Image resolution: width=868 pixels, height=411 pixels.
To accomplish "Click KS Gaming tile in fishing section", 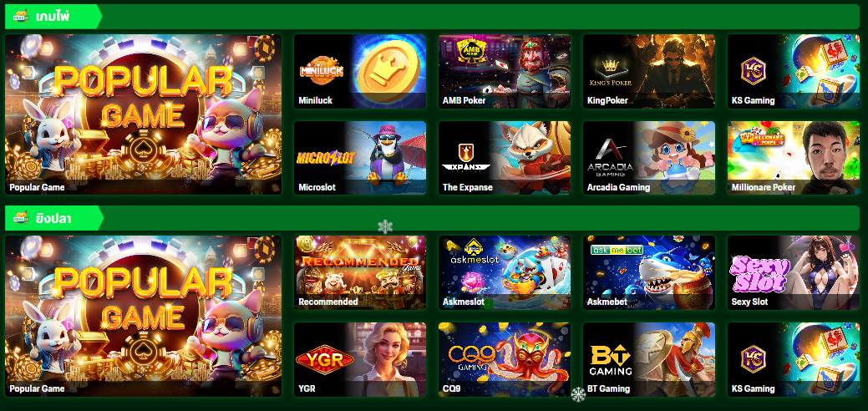I will click(794, 359).
